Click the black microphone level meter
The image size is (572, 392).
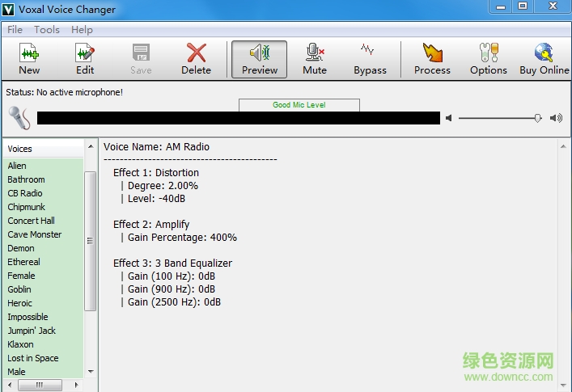pyautogui.click(x=239, y=118)
